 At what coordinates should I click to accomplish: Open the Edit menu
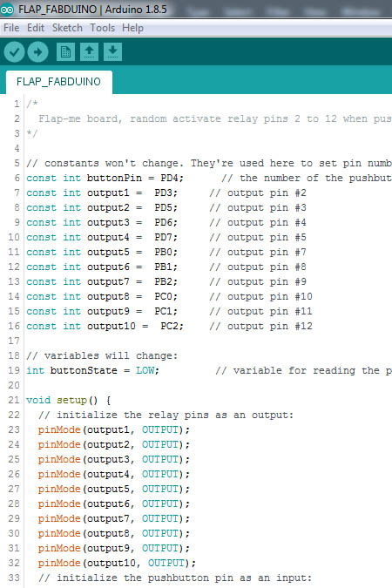click(x=36, y=28)
